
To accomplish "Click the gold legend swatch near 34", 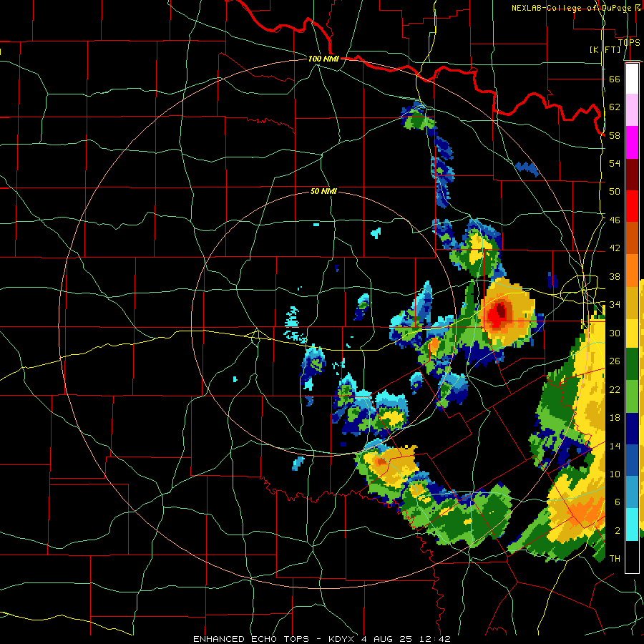I will coord(632,303).
